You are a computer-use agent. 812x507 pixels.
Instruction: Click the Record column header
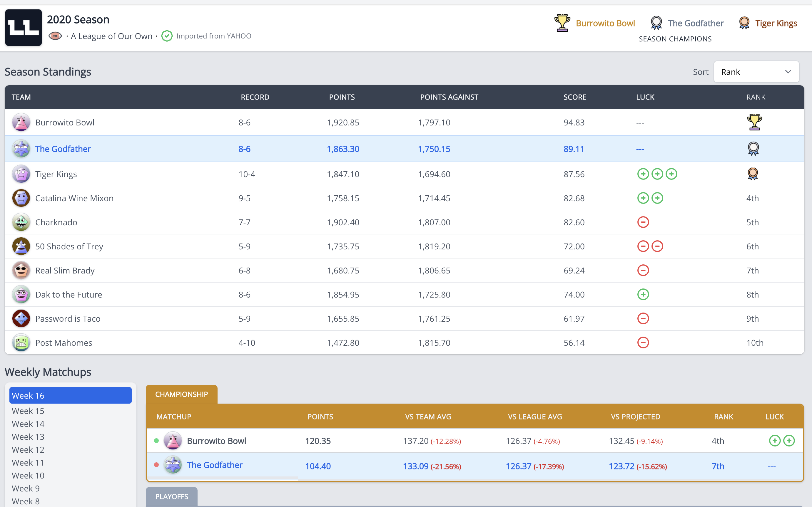coord(255,97)
